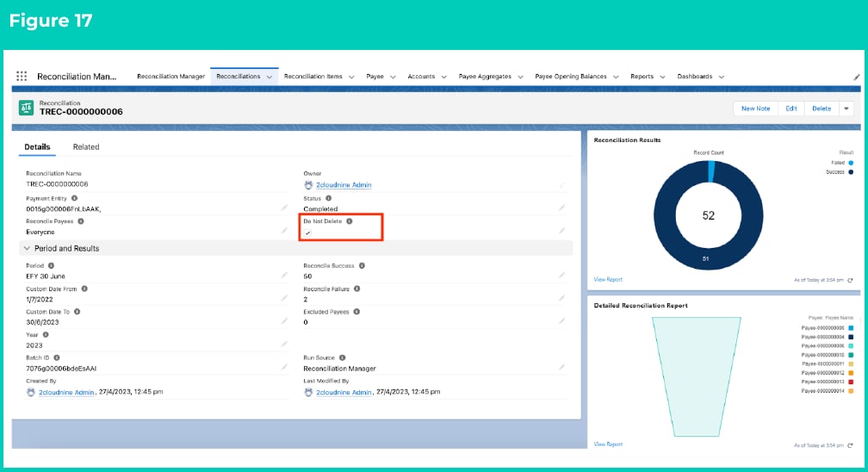The image size is (868, 472).
Task: Open more actions dropdown beside Delete
Action: coord(846,109)
